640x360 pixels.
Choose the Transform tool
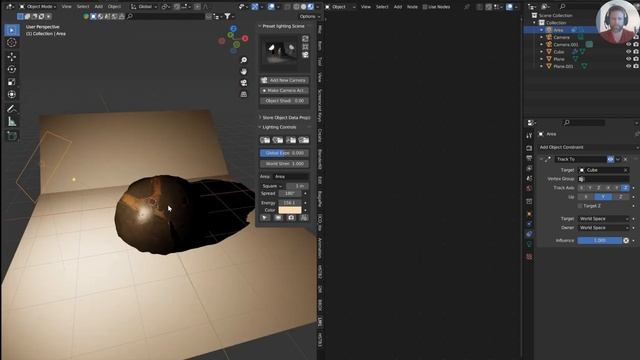pos(11,94)
